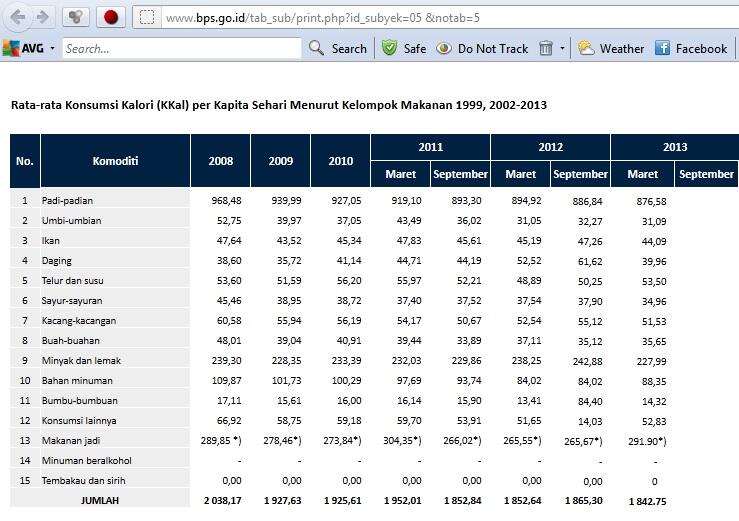Select the 'Tembakau dan sirih' row label
This screenshot has height=521, width=739.
tap(83, 480)
